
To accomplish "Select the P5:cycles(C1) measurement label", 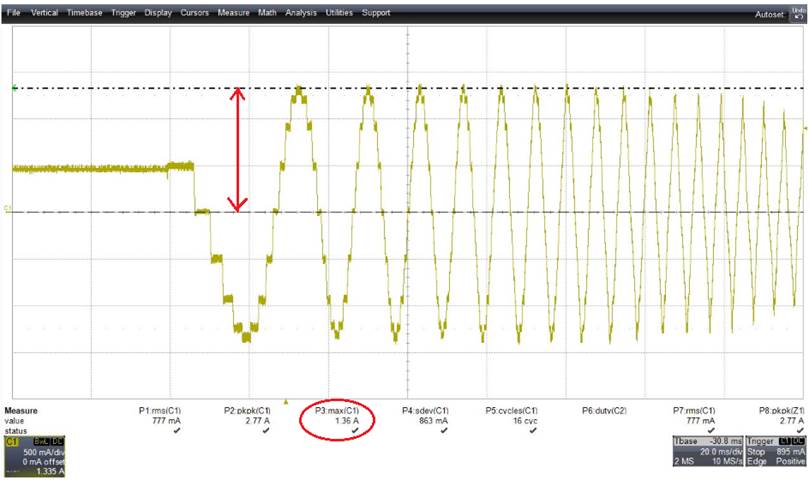I will tap(511, 411).
